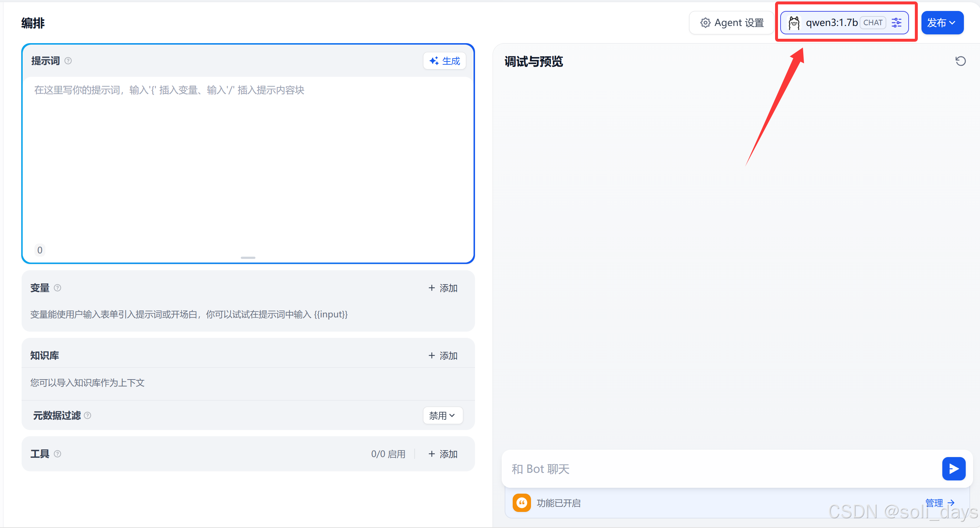The width and height of the screenshot is (980, 528).
Task: Click the CHAT mode badge
Action: click(873, 23)
